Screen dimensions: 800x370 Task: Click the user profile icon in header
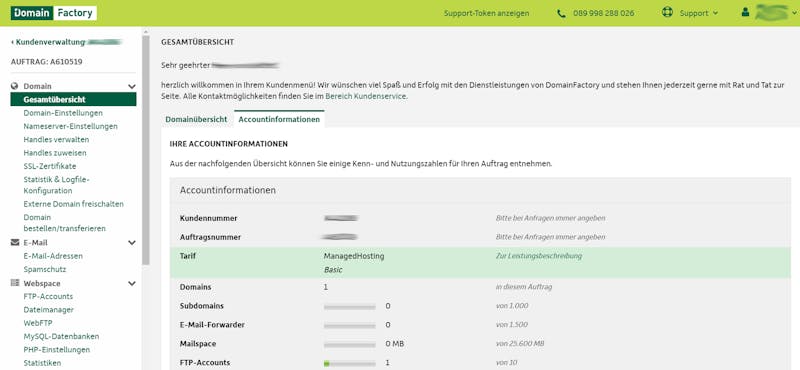[x=745, y=13]
